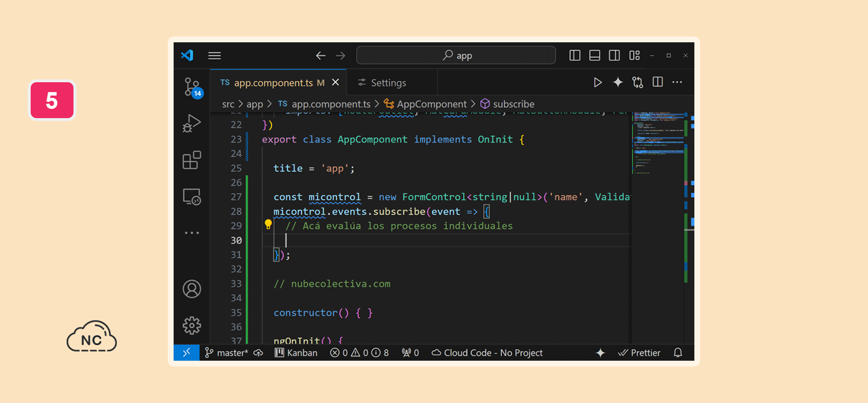This screenshot has width=868, height=403.
Task: Toggle the bottom panel layout
Action: [x=594, y=56]
